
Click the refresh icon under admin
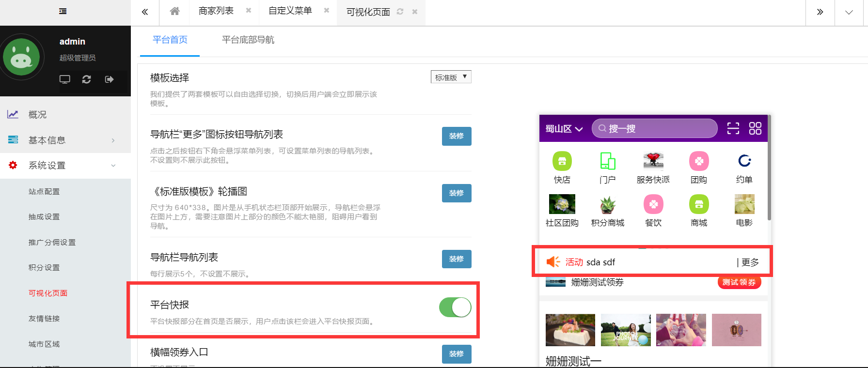tap(87, 79)
